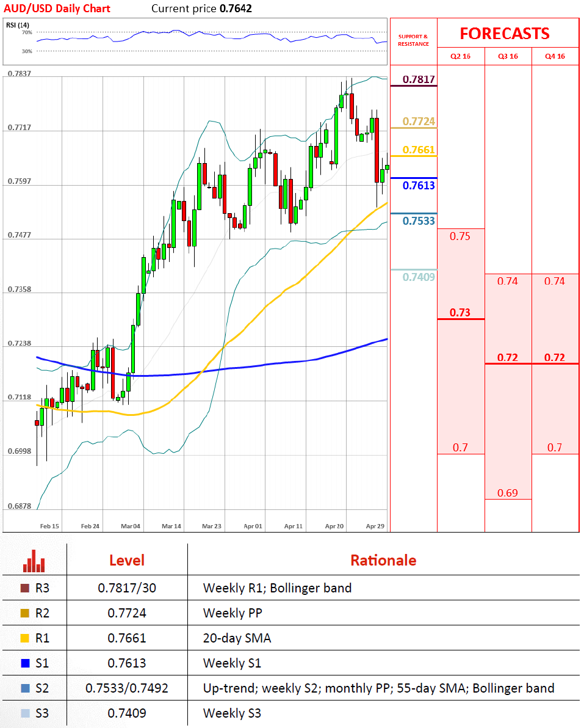Click the 0.7613 level cell in the table
The height and width of the screenshot is (728, 584).
click(127, 663)
